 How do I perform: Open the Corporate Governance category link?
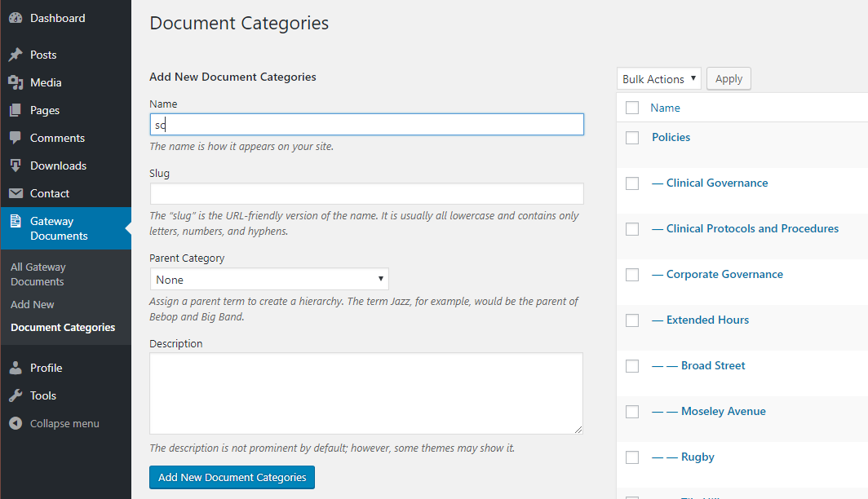[x=724, y=274]
